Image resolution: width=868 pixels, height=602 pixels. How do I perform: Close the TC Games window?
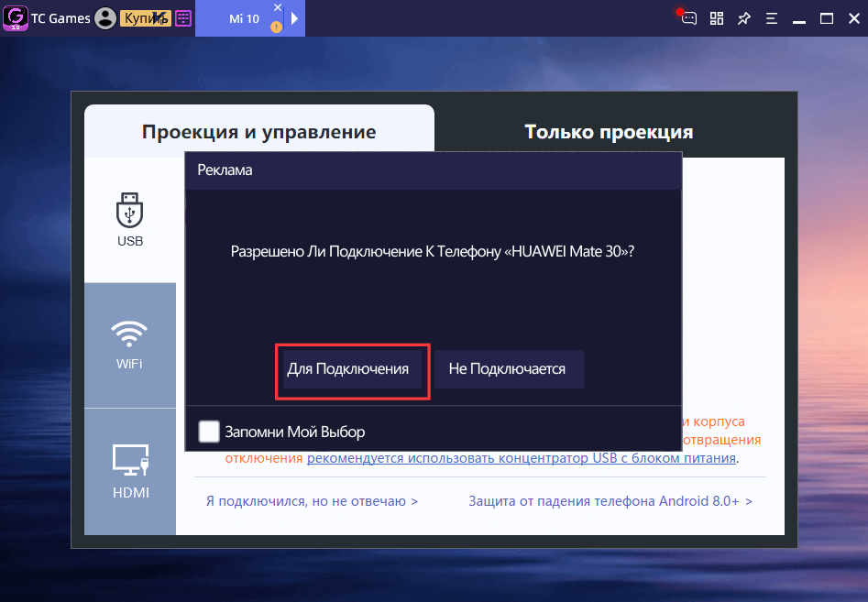854,18
